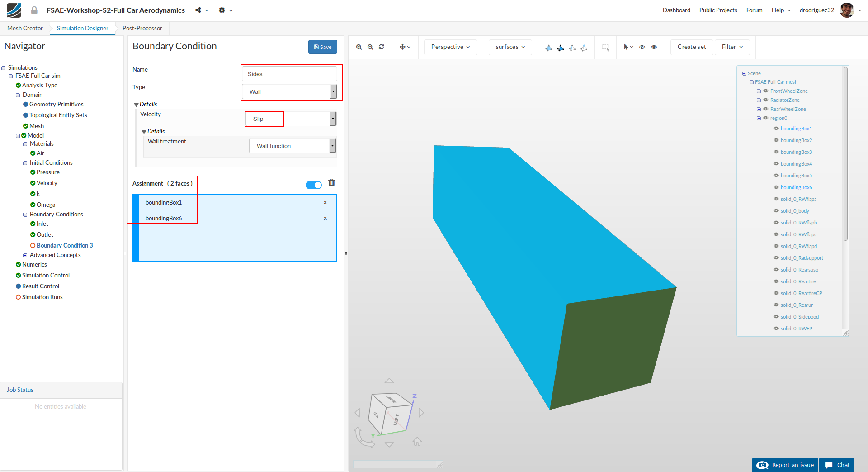Open the Forum link
The width and height of the screenshot is (868, 472).
[754, 10]
